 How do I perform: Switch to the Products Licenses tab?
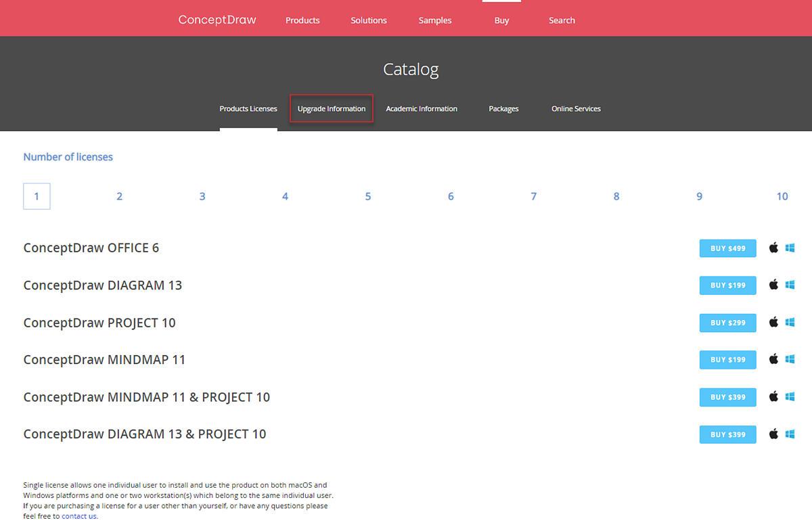[x=248, y=109]
